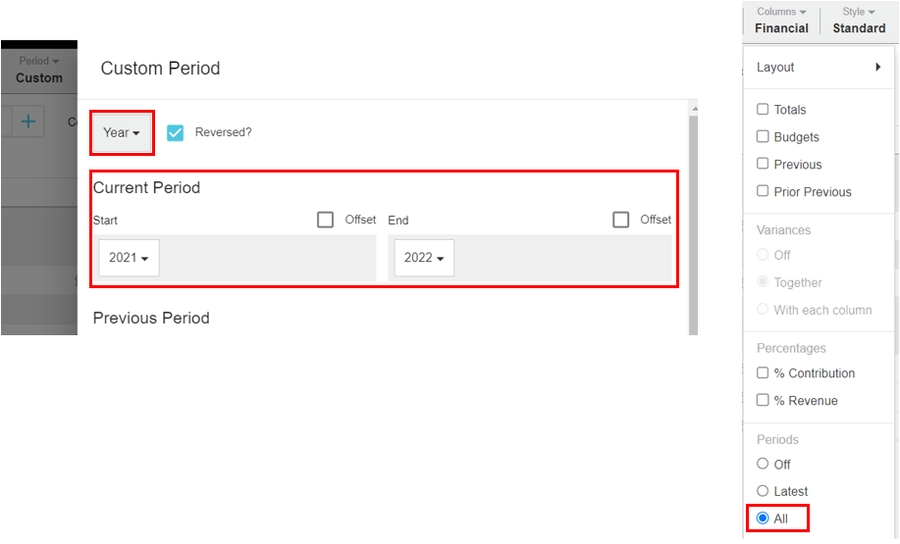Open the Layout submenu arrow
The image size is (900, 544).
tap(878, 67)
